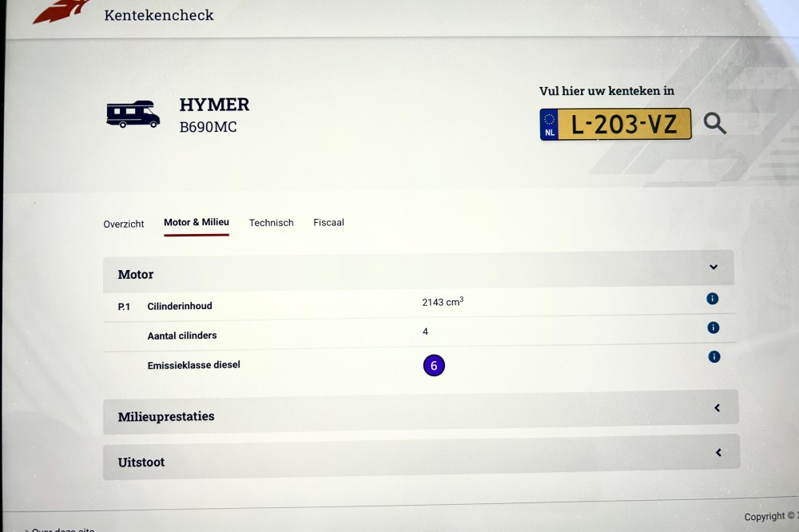Click the red logo at top left
The width and height of the screenshot is (799, 532).
click(x=62, y=10)
